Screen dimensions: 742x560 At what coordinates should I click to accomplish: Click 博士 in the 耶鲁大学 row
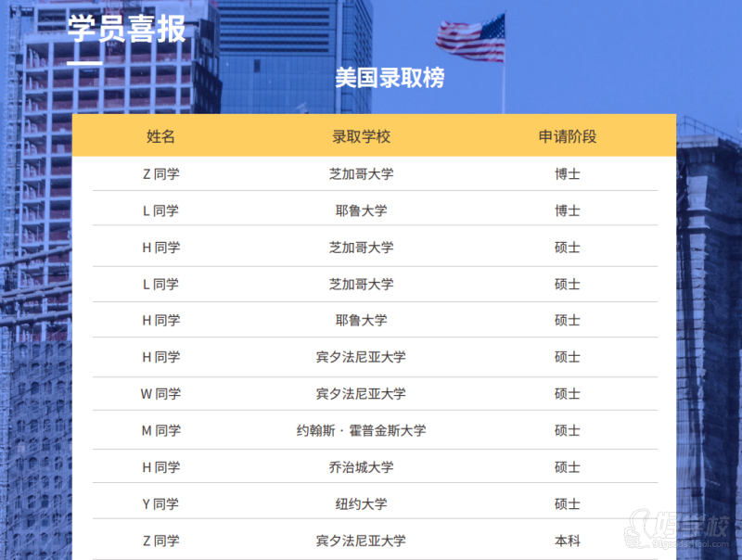pyautogui.click(x=567, y=210)
